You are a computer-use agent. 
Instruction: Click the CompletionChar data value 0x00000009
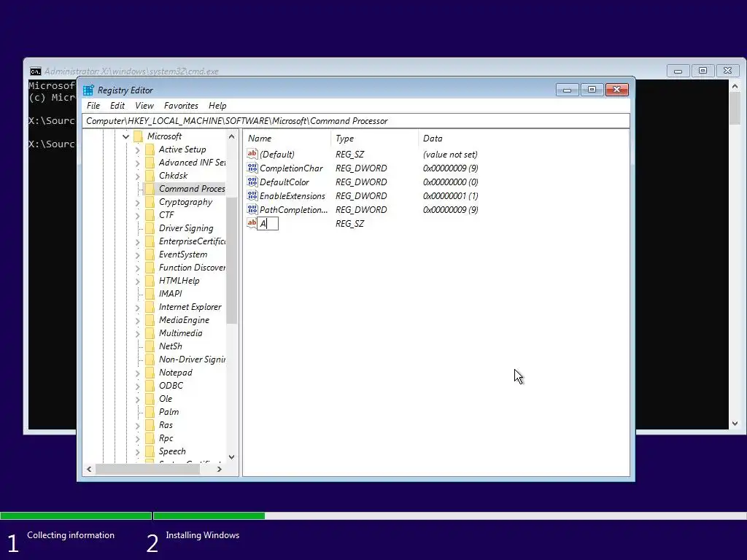(x=450, y=168)
